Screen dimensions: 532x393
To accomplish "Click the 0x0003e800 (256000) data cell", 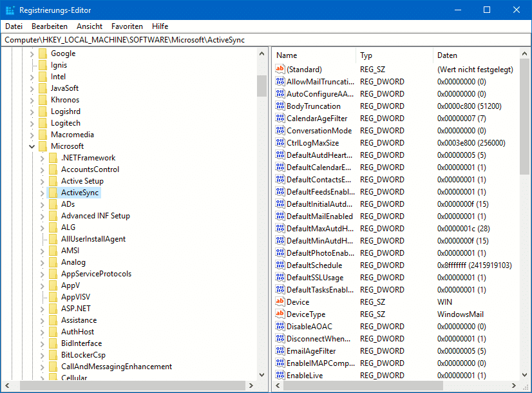I will click(471, 143).
